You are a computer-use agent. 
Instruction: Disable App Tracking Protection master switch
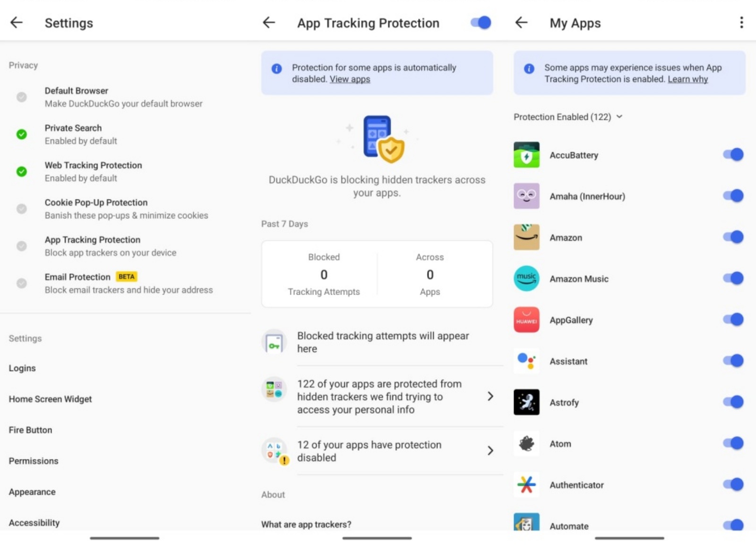click(480, 22)
